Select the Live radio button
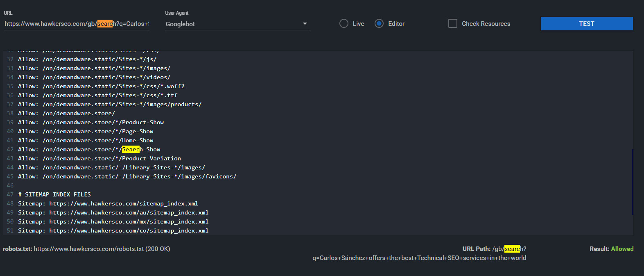644x276 pixels. coord(344,24)
